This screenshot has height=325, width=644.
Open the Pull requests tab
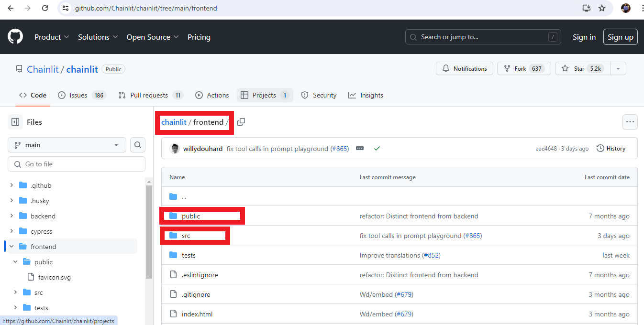[150, 95]
